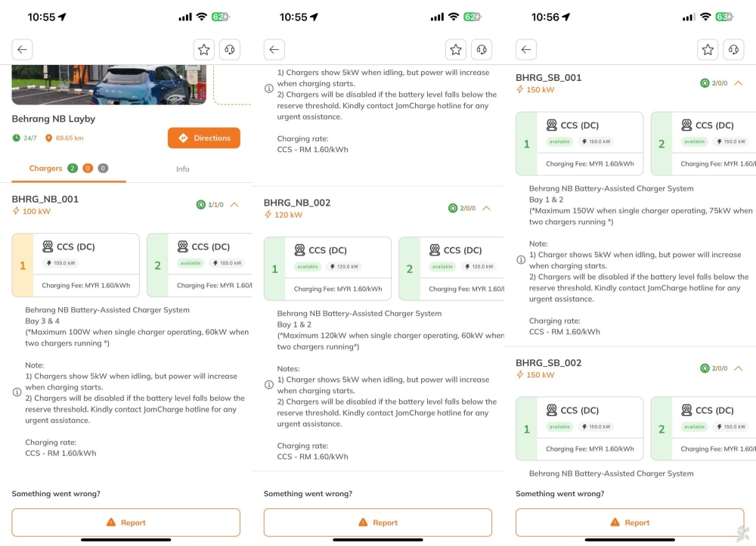Viewport: 756px width, 546px height.
Task: Tap the headset support icon on the leftmost screen
Action: coord(229,50)
